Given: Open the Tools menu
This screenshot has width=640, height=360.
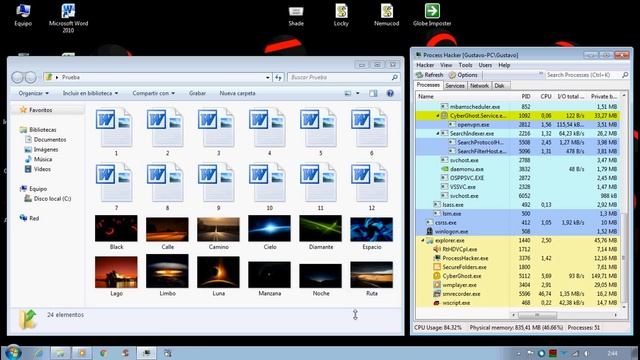Looking at the screenshot, I should (x=465, y=65).
